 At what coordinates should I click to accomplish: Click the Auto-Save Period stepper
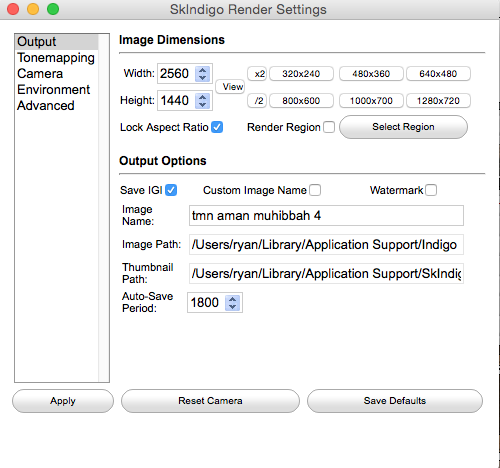[x=232, y=303]
